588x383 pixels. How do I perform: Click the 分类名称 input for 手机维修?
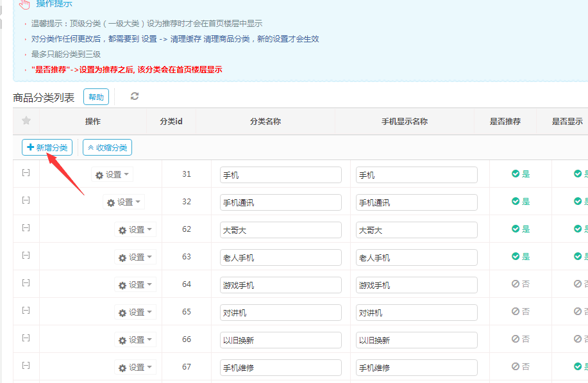(x=280, y=367)
